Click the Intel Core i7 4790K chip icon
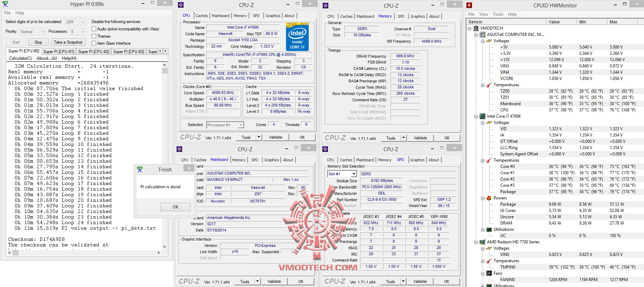This screenshot has width=644, height=287. pos(483,116)
